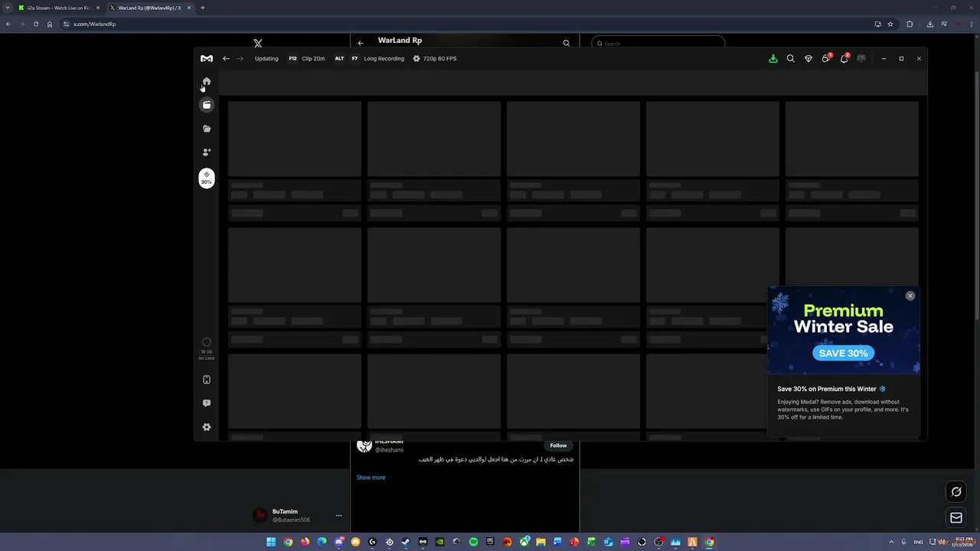Viewport: 980px width, 551px height.
Task: Switch to the i2a Stream Kick tab
Action: 58,8
